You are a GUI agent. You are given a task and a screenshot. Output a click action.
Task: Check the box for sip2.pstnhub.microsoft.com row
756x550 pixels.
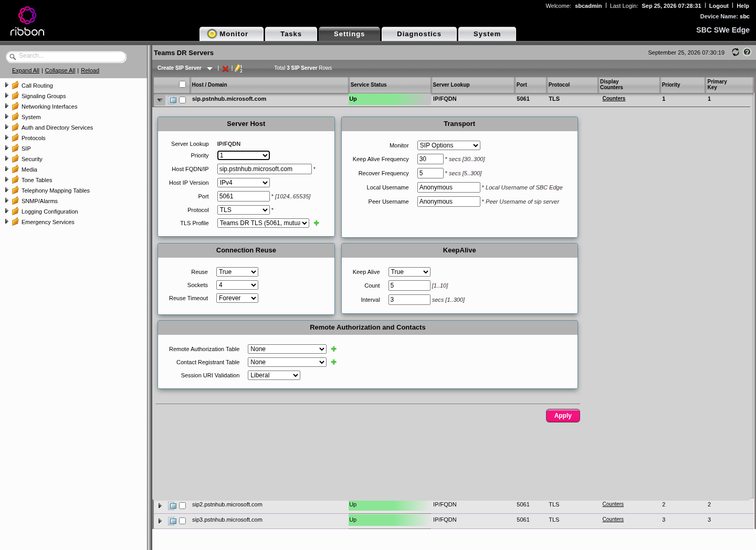(x=182, y=506)
